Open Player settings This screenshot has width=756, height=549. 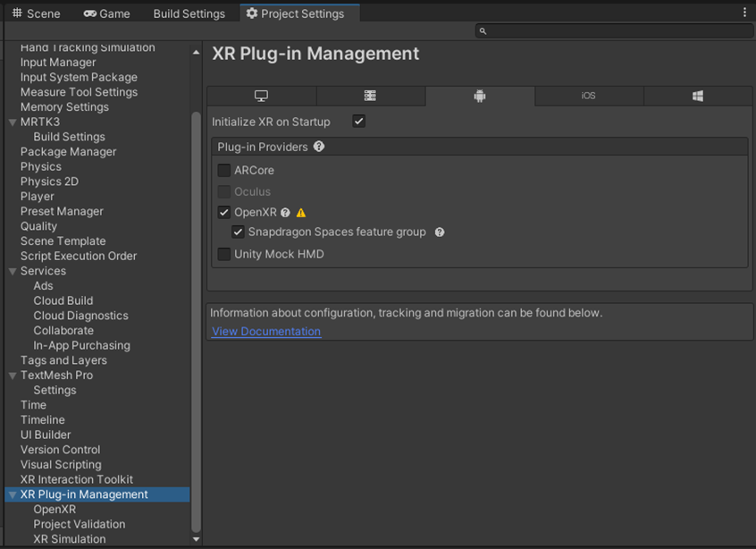(37, 197)
